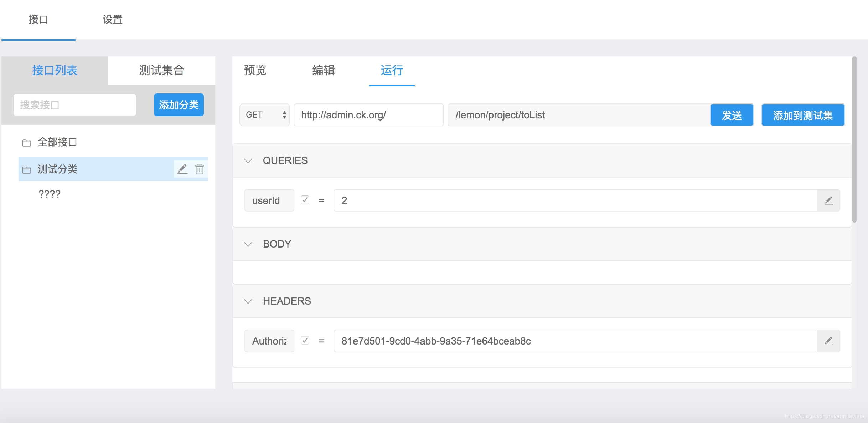Viewport: 868px width, 423px height.
Task: Select the folder icon beside 测试分类
Action: [x=27, y=170]
